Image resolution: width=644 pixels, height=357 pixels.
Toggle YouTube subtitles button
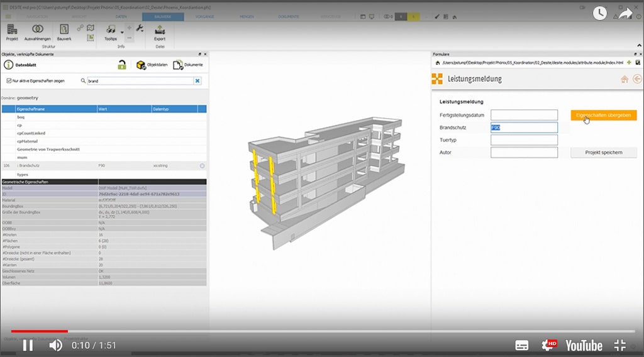[522, 345]
